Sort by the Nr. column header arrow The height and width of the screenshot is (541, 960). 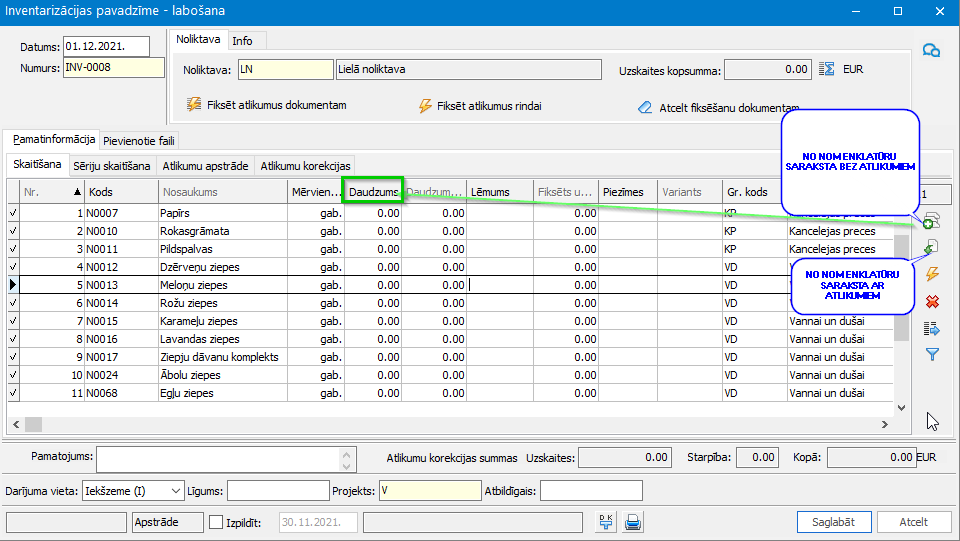[78, 191]
